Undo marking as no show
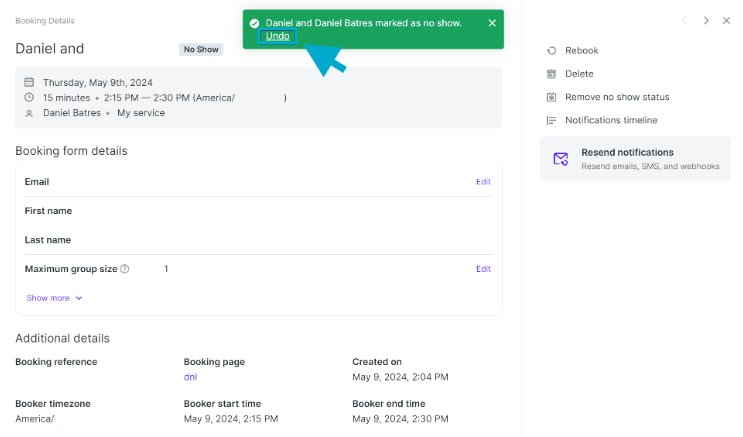The width and height of the screenshot is (743, 437). coord(277,36)
